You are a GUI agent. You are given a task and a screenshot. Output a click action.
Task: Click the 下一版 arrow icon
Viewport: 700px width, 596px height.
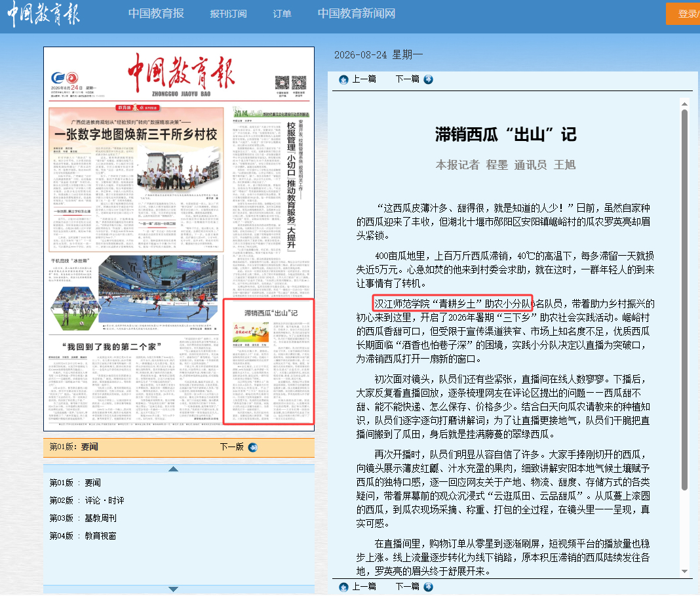pos(253,447)
